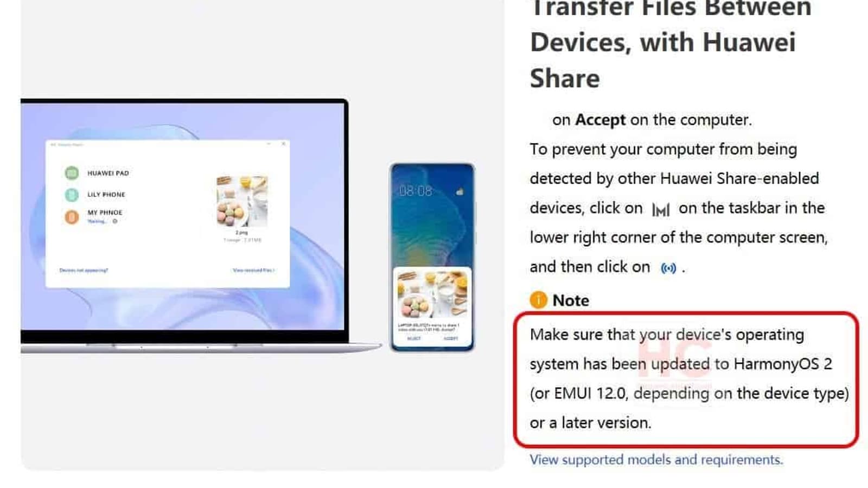Select the LILY PHONE device name
868x488 pixels.
coord(106,195)
